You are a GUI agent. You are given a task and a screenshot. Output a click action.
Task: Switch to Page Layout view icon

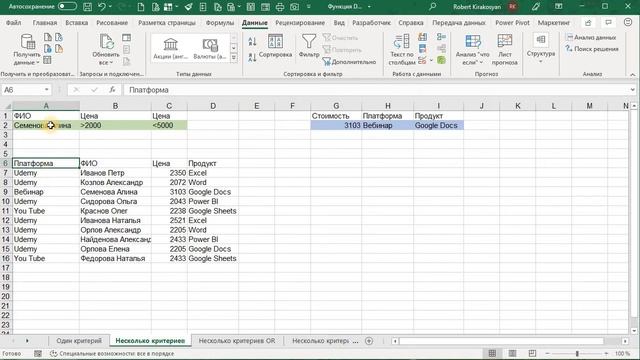pyautogui.click(x=512, y=353)
